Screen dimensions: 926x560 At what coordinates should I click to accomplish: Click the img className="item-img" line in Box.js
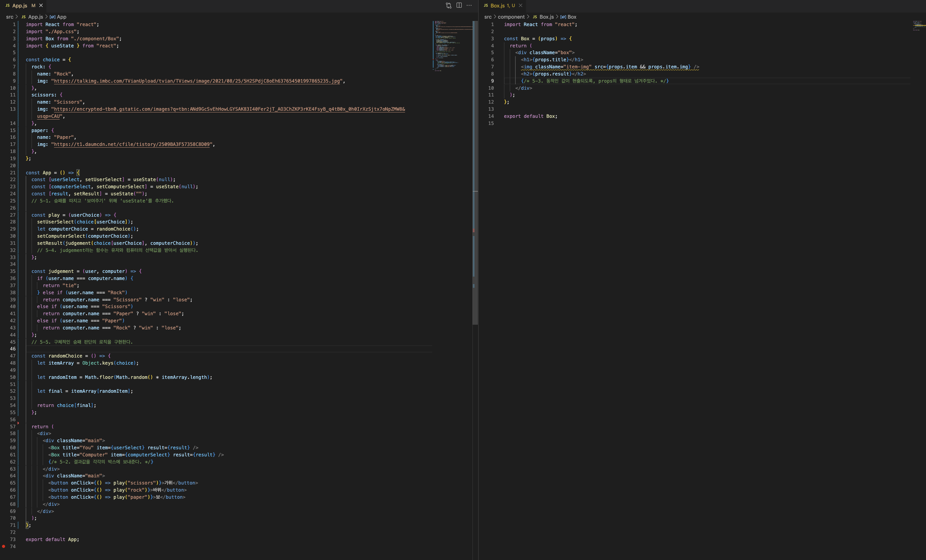[x=610, y=67]
